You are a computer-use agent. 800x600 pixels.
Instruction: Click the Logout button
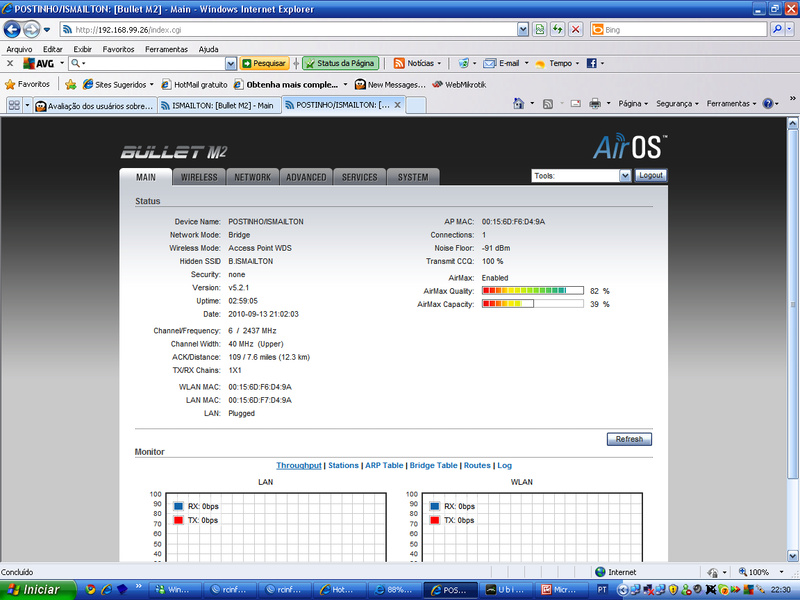coord(651,176)
